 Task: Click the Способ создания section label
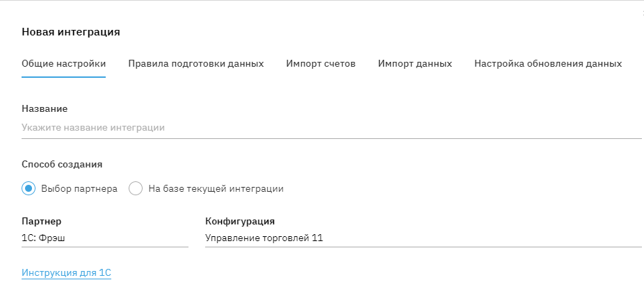pos(62,165)
